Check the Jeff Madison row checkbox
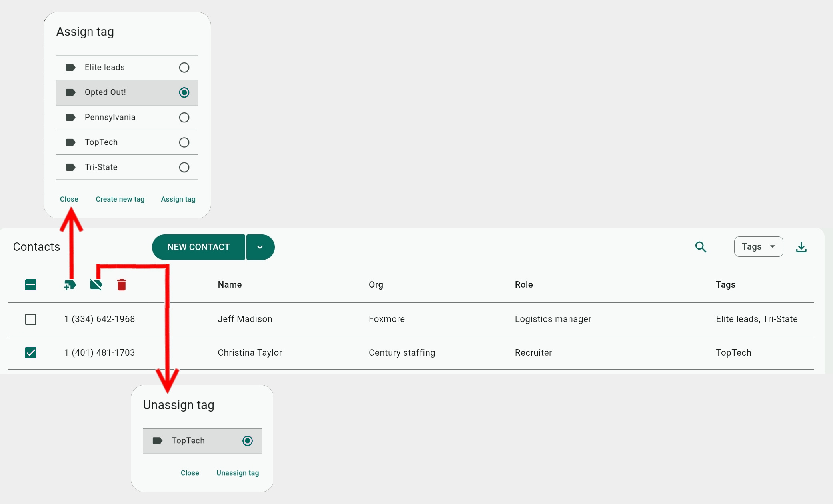 tap(31, 319)
